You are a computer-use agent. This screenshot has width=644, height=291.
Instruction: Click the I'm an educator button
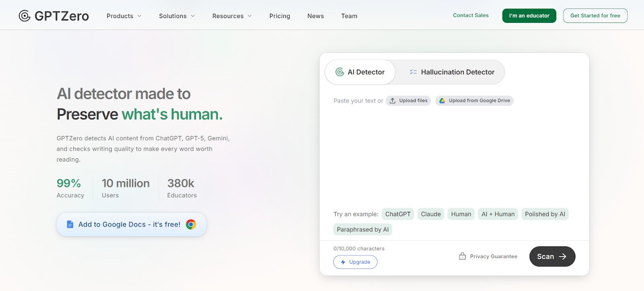click(x=529, y=16)
